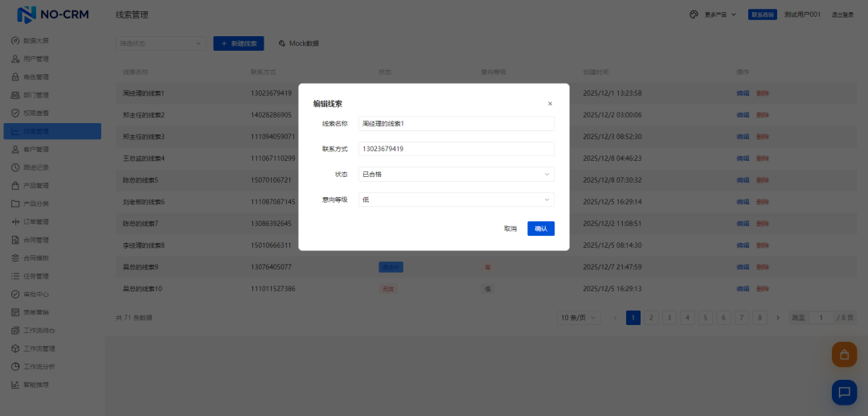Click the 取消 button in dialog
The width and height of the screenshot is (868, 416).
pyautogui.click(x=510, y=229)
